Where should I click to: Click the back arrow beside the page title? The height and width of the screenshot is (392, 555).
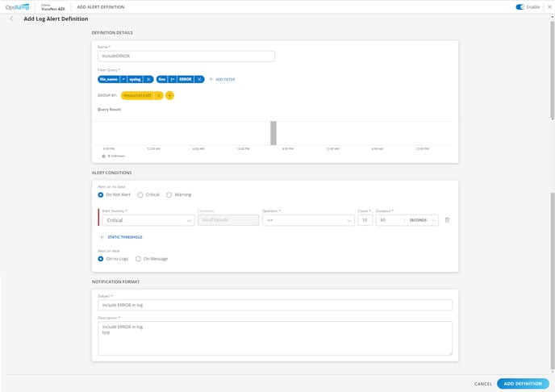(11, 19)
